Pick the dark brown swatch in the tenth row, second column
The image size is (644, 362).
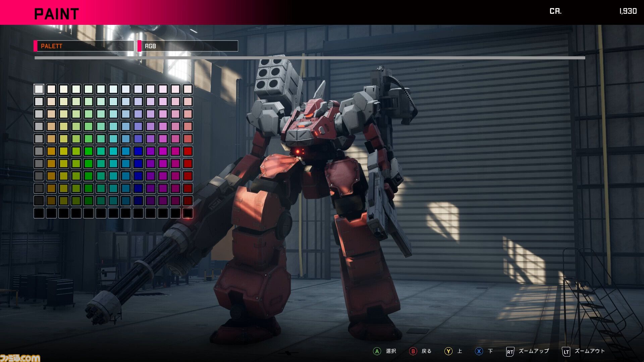click(51, 200)
